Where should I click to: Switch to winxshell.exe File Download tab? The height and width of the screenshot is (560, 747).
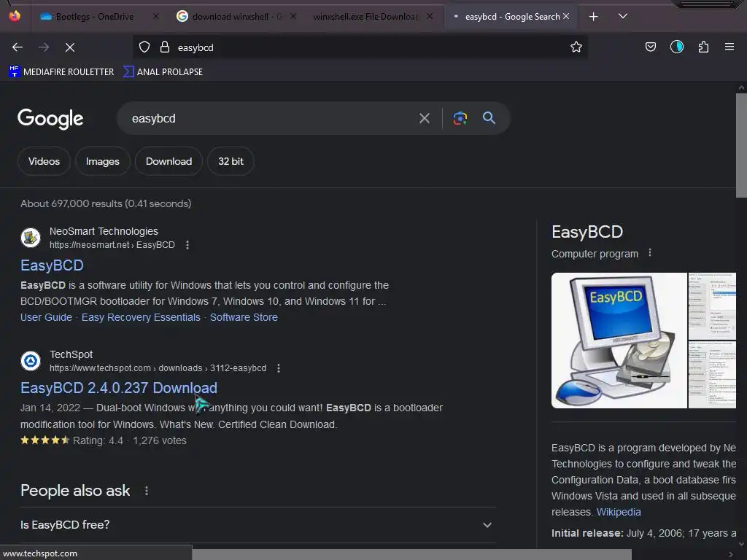tap(367, 17)
